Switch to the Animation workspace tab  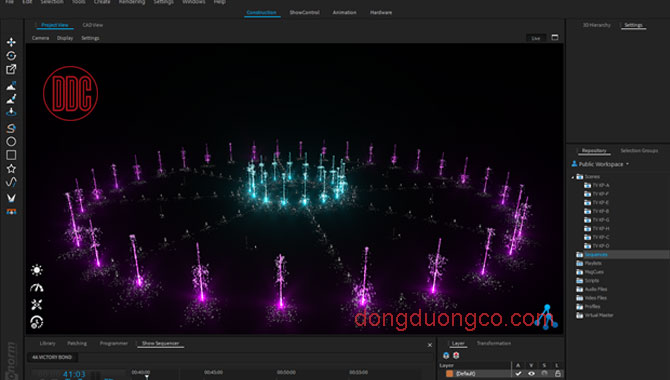click(x=344, y=12)
